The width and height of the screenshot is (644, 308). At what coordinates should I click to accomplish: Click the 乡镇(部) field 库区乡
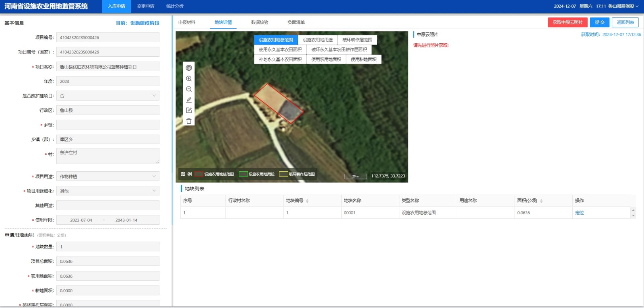(108, 140)
